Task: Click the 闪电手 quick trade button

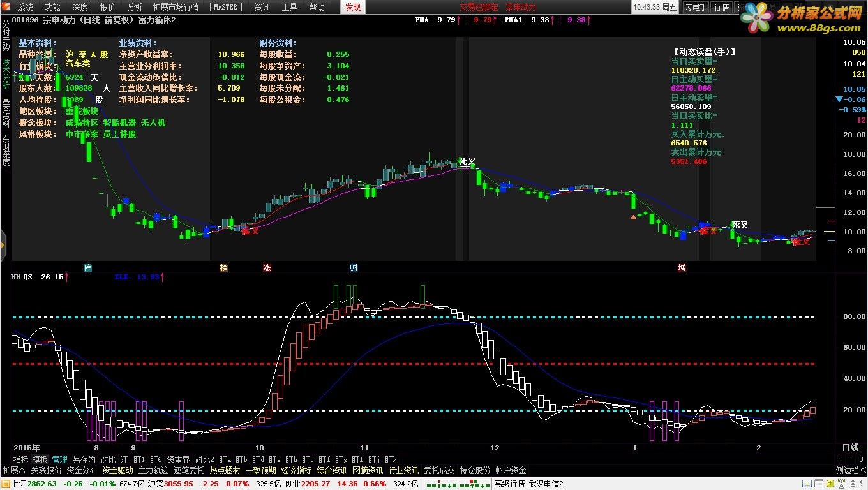Action: 696,7
